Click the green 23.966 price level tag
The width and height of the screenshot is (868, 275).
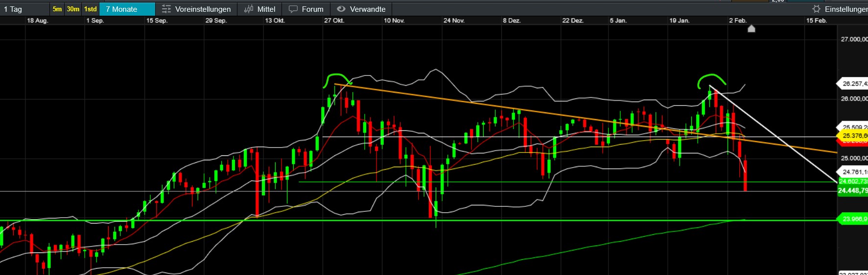(854, 219)
